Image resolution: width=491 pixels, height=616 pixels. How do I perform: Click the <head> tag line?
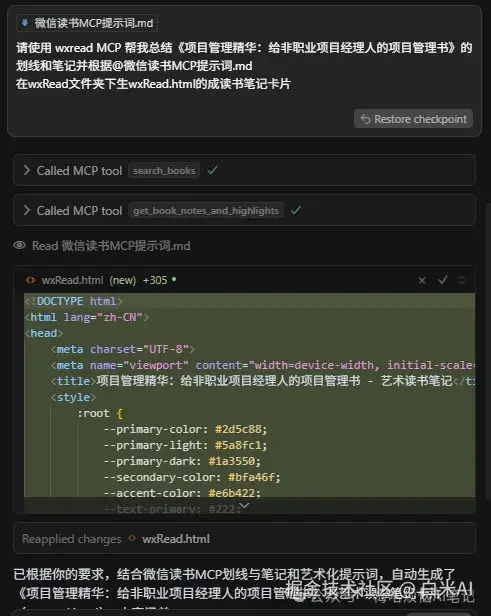[44, 333]
